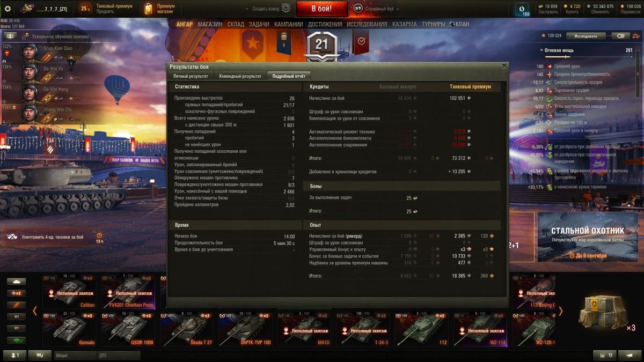The height and width of the screenshot is (362, 644).
Task: Open the Магазин menu
Action: [x=210, y=24]
